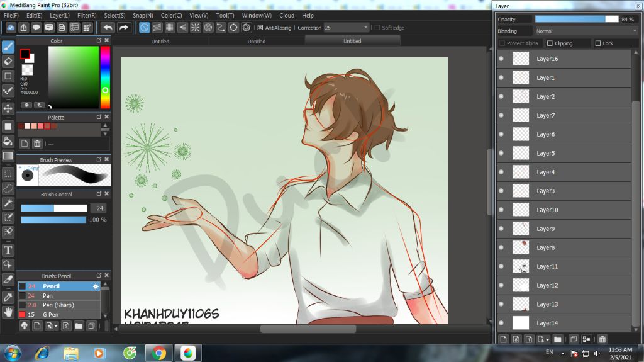Delete layer with trash icon
Image resolution: width=644 pixels, height=362 pixels.
(602, 339)
